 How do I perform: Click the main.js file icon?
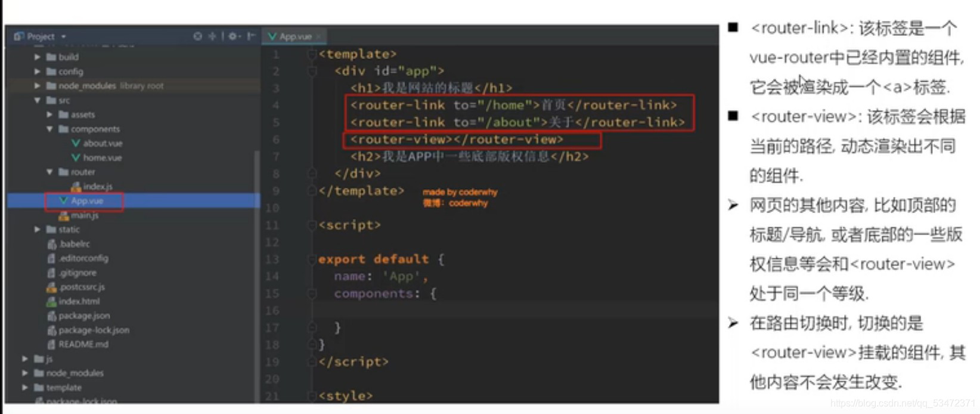[x=64, y=215]
